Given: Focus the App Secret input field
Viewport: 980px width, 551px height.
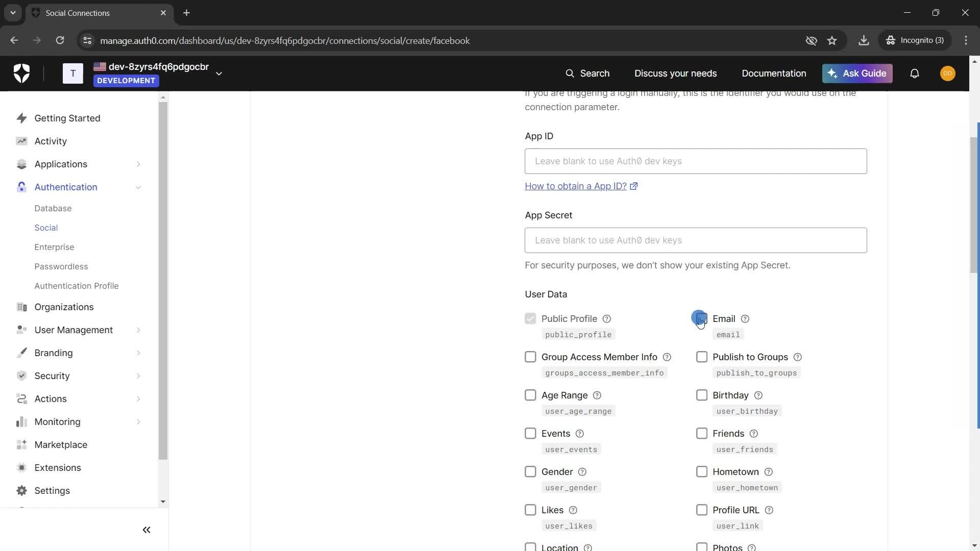Looking at the screenshot, I should click(696, 240).
